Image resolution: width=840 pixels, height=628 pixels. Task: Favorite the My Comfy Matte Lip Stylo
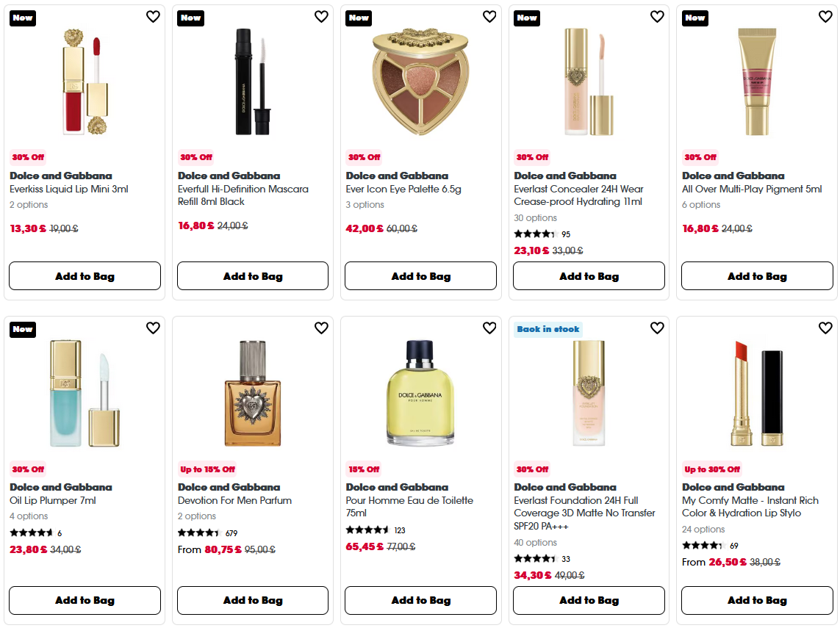coord(825,328)
